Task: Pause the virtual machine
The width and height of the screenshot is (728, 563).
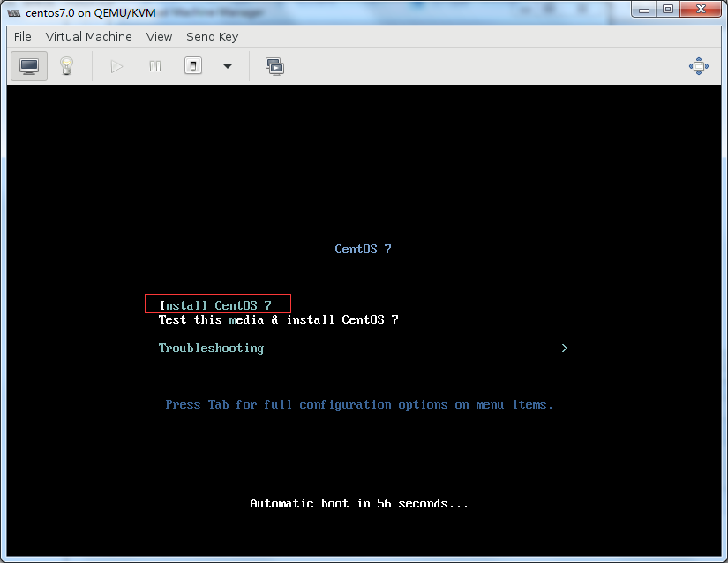Action: (x=155, y=66)
